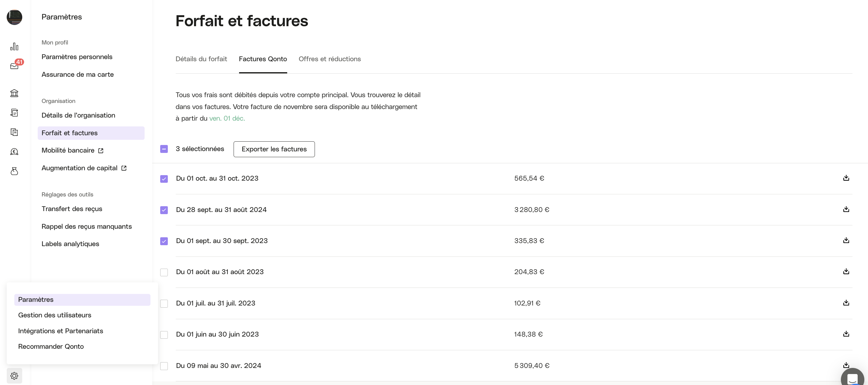The height and width of the screenshot is (385, 868).
Task: Click the 565,54 € amount
Action: coord(529,178)
